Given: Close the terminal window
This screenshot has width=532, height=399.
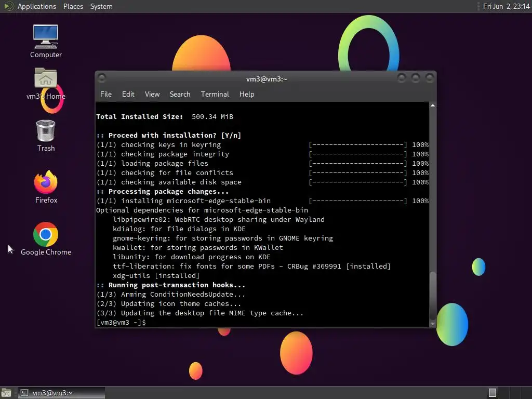Looking at the screenshot, I should (x=430, y=78).
